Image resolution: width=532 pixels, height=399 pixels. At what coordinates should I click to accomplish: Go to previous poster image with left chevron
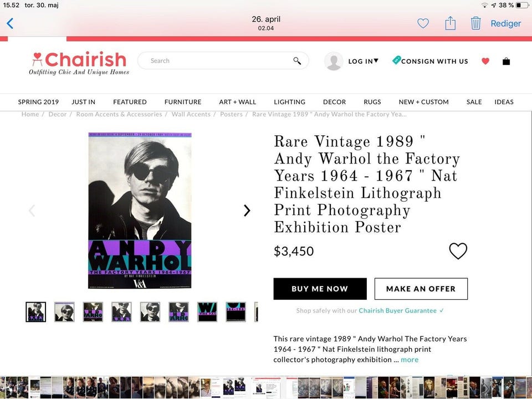coord(32,211)
